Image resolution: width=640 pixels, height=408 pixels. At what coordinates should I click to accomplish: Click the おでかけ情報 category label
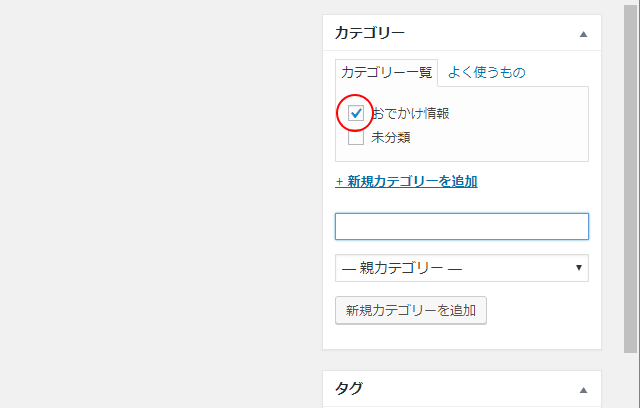tap(410, 113)
